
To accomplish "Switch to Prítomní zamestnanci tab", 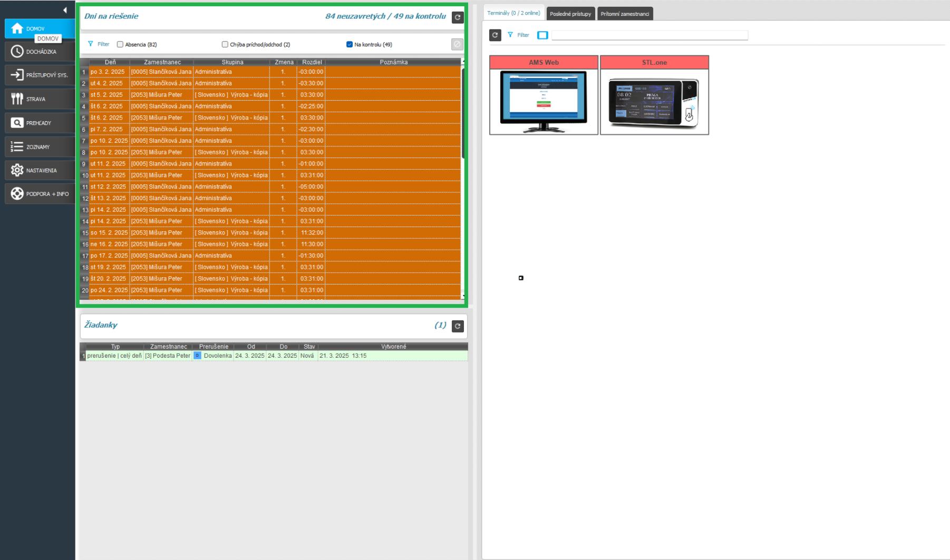I will coord(625,14).
